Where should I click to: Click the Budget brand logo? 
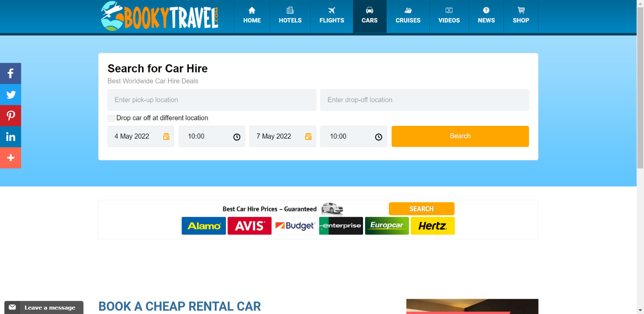coord(295,226)
